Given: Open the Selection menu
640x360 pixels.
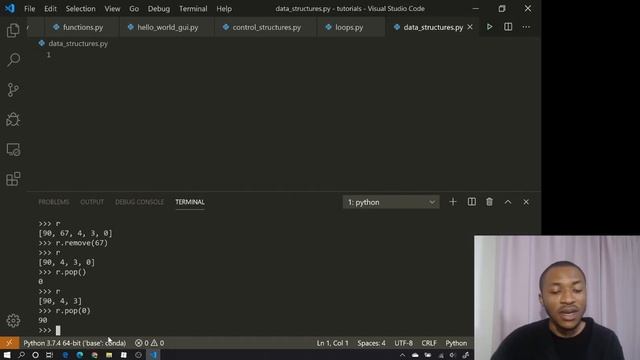Looking at the screenshot, I should pos(80,9).
